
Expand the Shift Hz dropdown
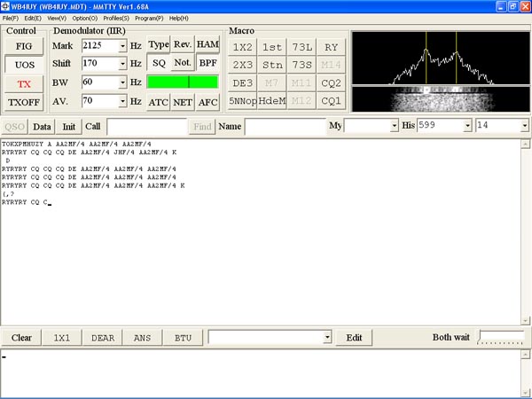(122, 64)
